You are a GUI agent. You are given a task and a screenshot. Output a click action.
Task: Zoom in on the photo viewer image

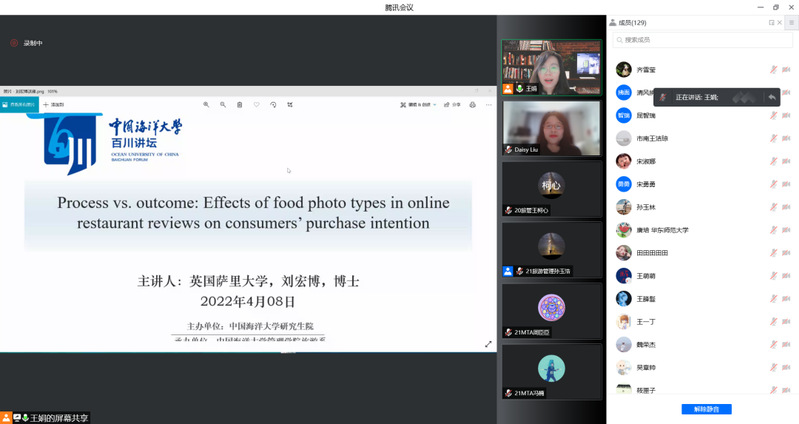tap(206, 104)
